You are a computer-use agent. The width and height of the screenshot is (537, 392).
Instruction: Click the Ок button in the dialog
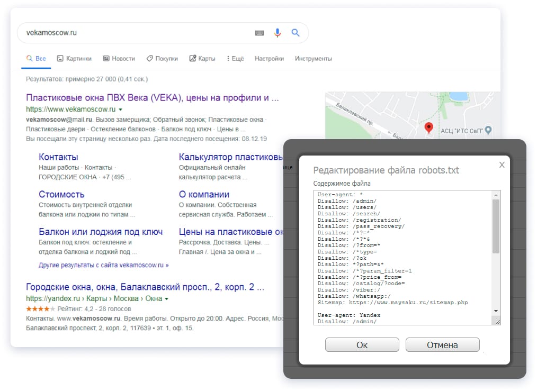pyautogui.click(x=362, y=345)
